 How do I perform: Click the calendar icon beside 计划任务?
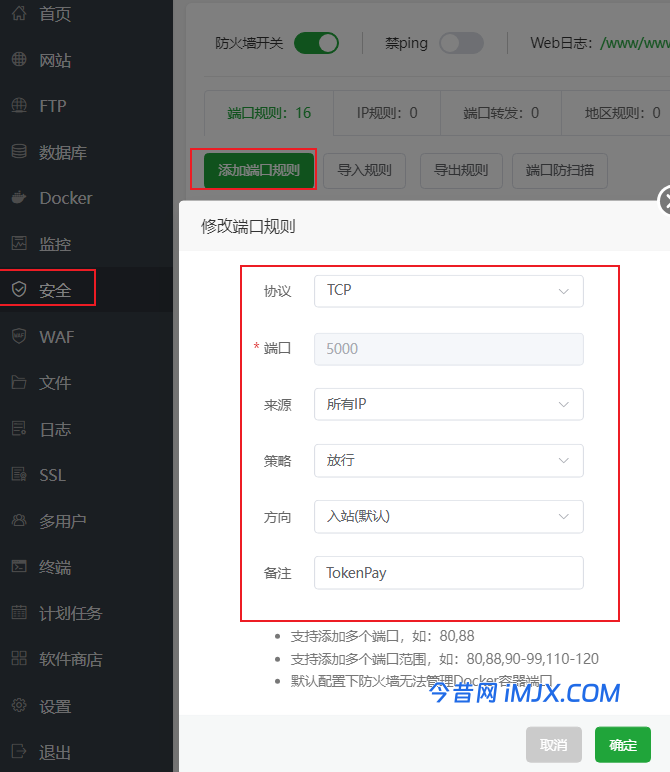point(19,612)
